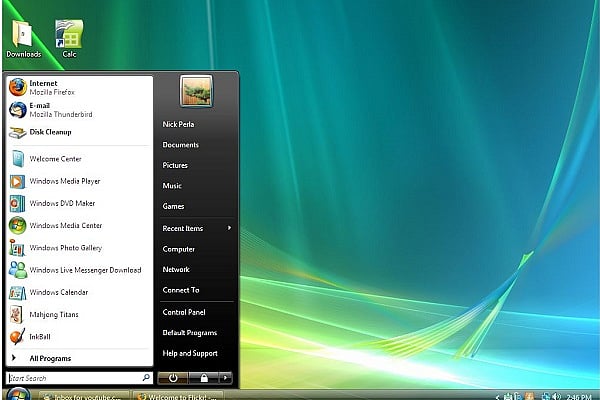Lock the computer with lock button
600x400 pixels.
204,378
